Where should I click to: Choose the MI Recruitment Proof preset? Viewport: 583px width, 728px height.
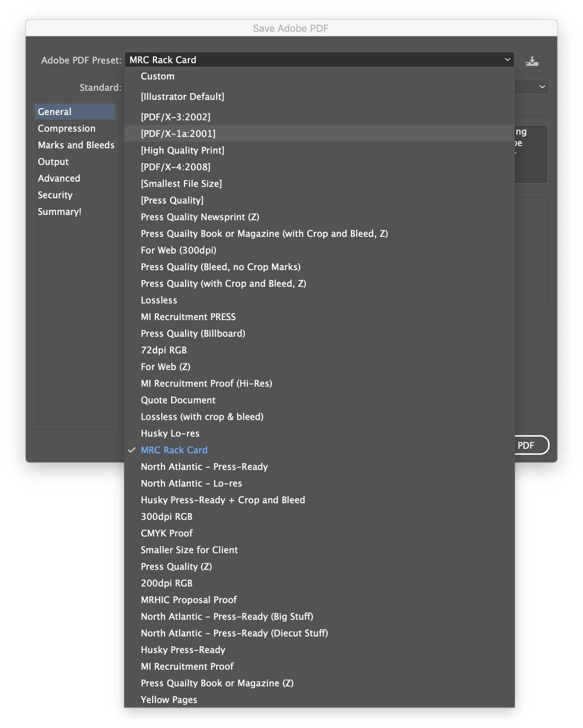pyautogui.click(x=320, y=666)
